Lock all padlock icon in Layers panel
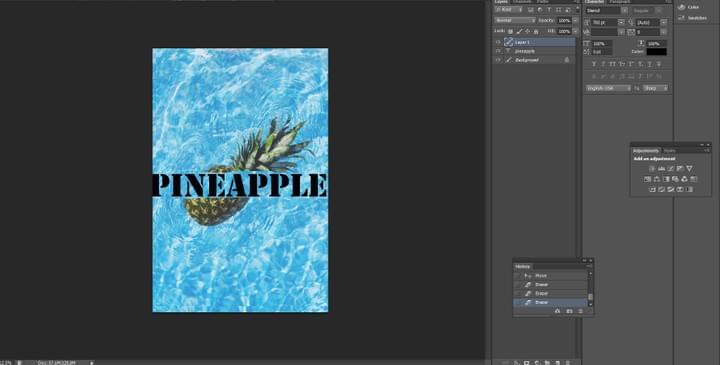 (536, 31)
